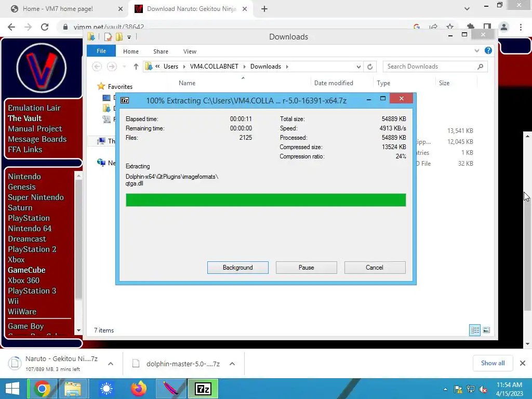Select PlayStation 2 in console list

tap(32, 249)
